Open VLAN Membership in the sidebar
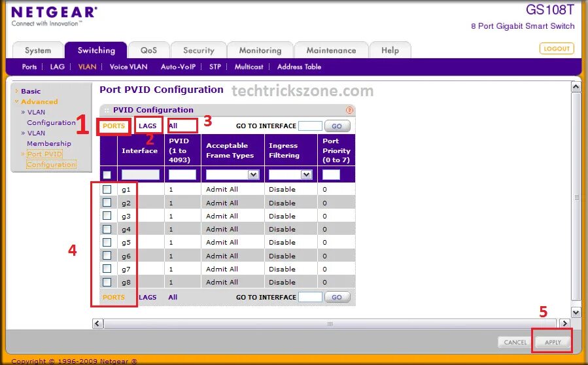 49,139
